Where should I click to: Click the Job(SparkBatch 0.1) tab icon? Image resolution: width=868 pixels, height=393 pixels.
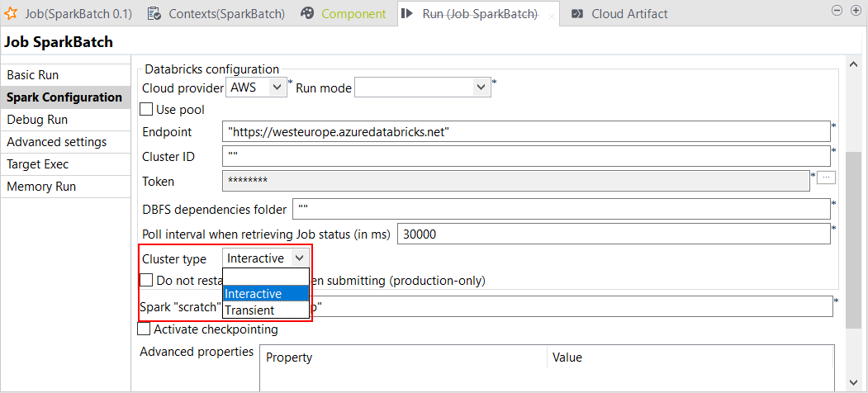(12, 13)
